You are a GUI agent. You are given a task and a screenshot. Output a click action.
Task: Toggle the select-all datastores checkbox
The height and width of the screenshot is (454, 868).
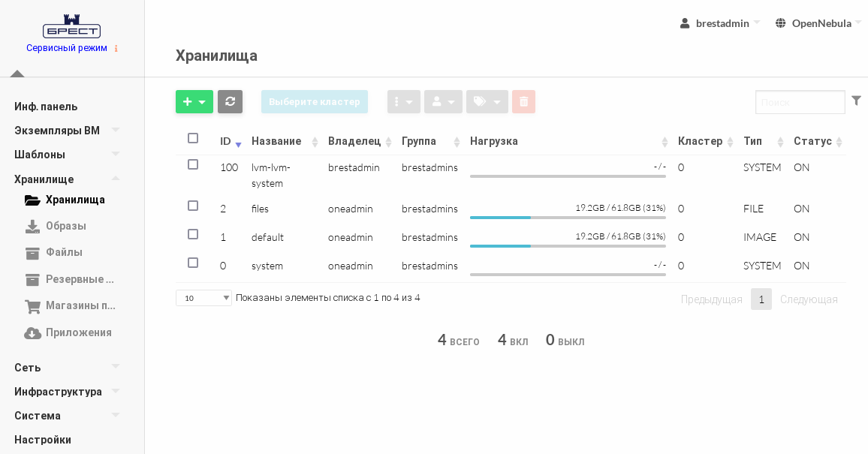193,137
